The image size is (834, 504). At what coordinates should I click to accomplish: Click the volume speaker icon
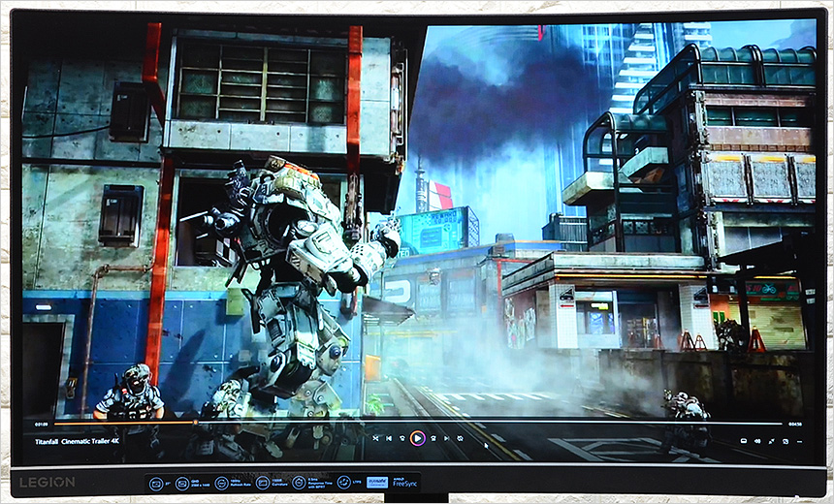click(757, 441)
